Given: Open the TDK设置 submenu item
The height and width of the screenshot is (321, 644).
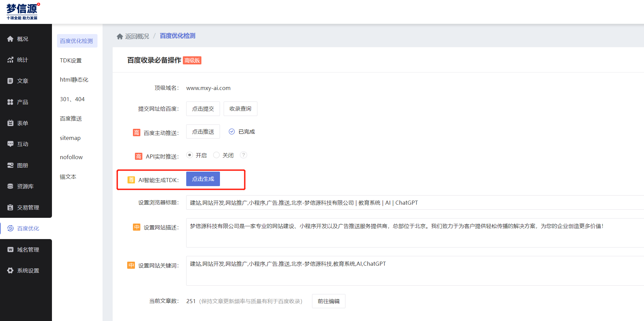Looking at the screenshot, I should coord(71,60).
